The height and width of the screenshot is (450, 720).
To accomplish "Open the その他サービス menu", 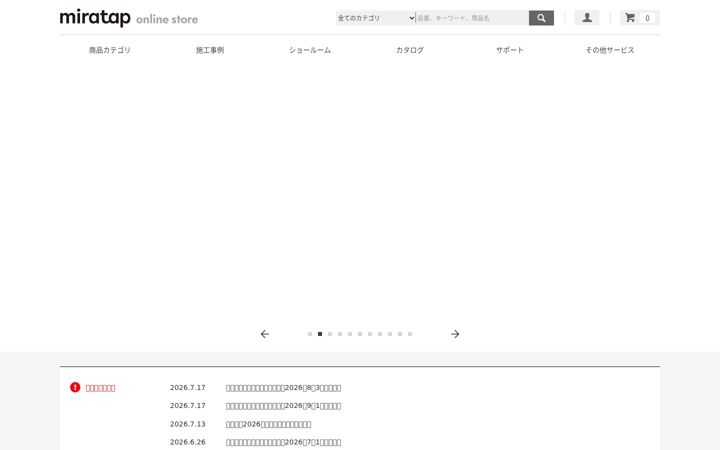I will tap(610, 50).
